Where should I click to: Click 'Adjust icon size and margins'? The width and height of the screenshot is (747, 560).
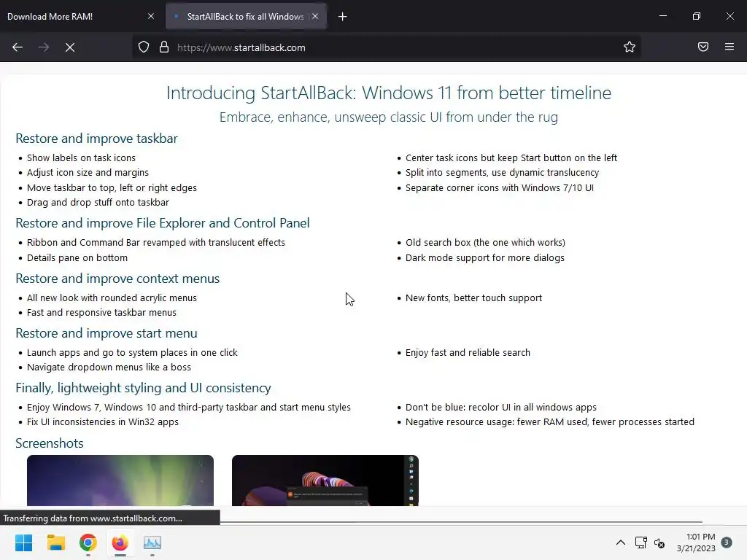88,172
